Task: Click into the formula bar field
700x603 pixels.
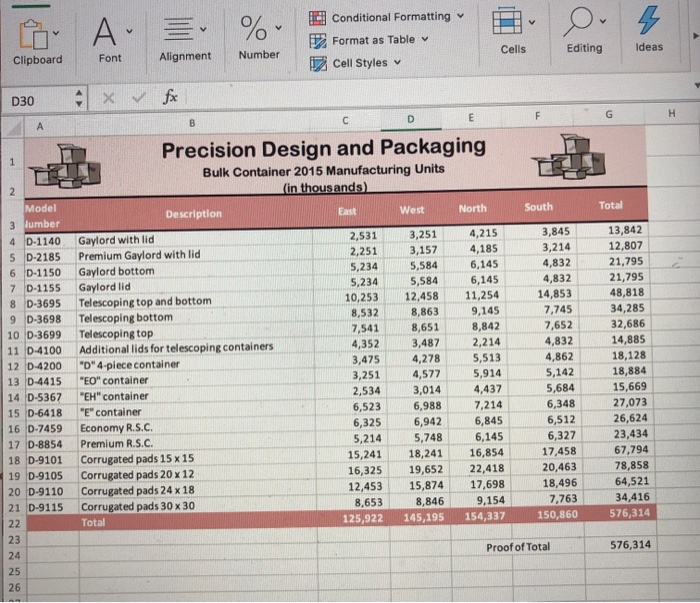Action: 440,93
